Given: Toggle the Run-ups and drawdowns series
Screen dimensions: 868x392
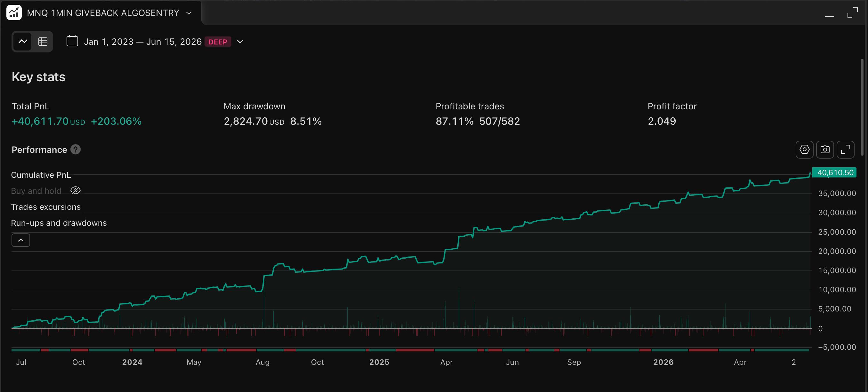Looking at the screenshot, I should click(59, 223).
